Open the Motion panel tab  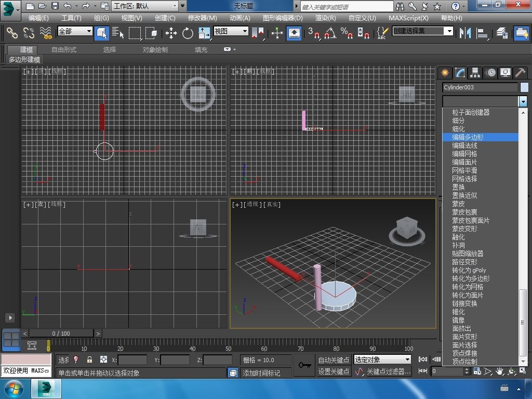tap(490, 73)
